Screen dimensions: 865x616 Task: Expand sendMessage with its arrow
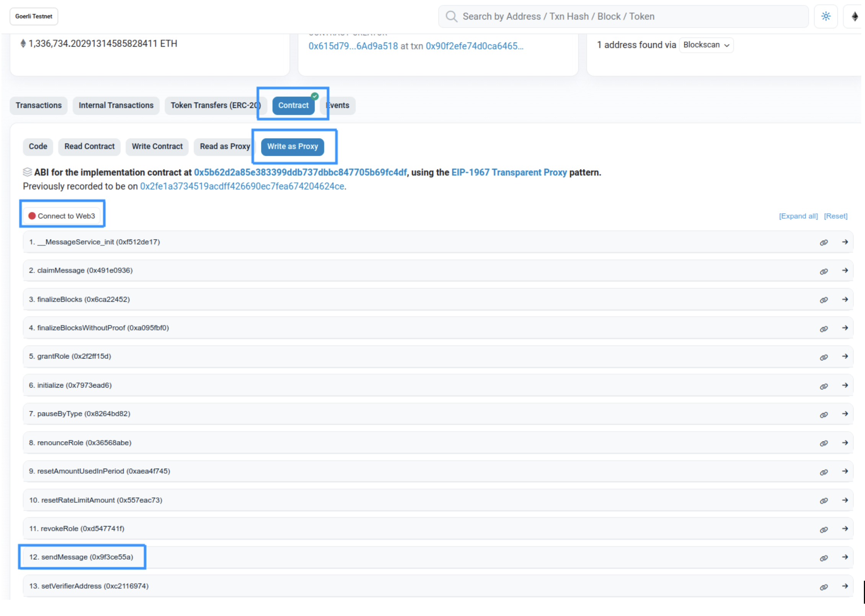(845, 557)
